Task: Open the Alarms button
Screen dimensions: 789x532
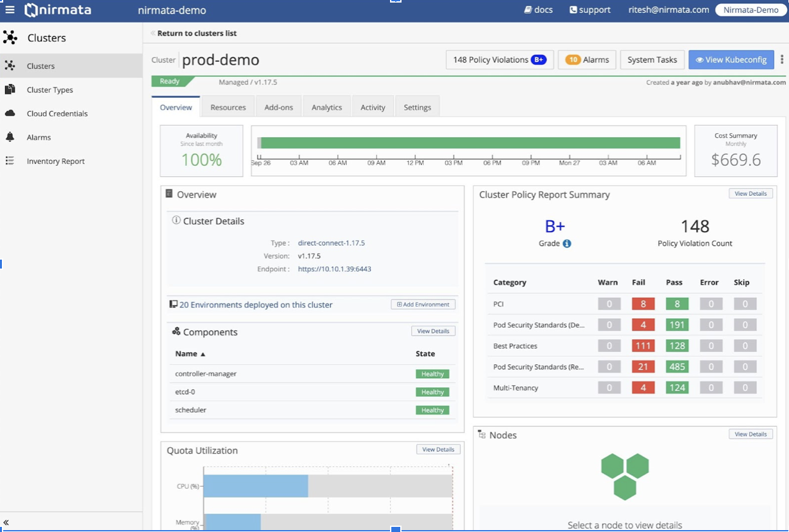Action: pyautogui.click(x=587, y=60)
